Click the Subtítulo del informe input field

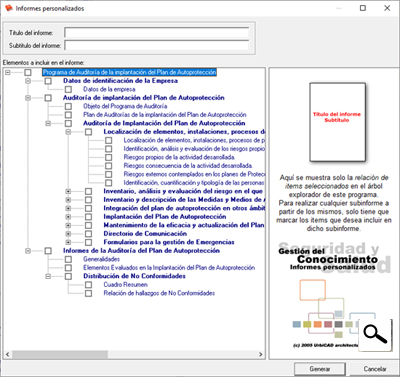point(157,45)
